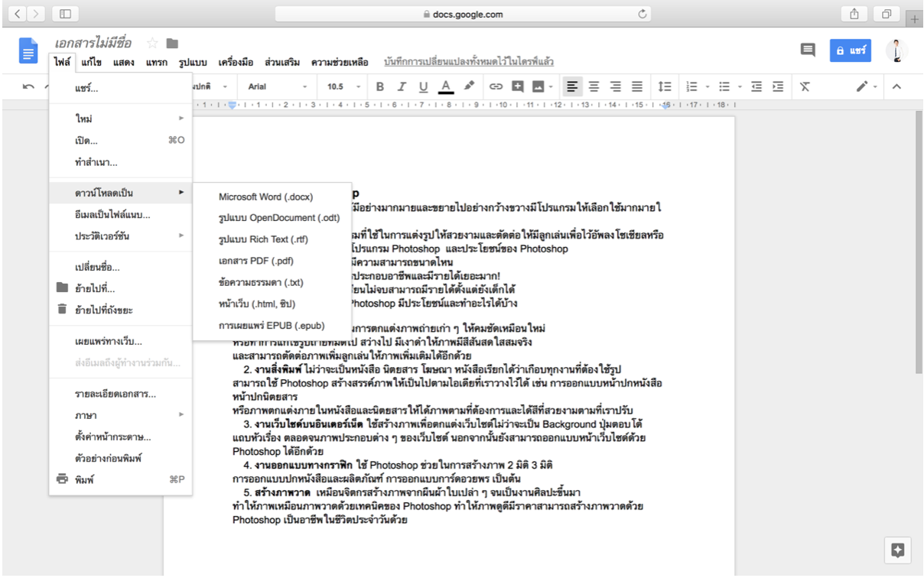Open the ความช่วยเหลือ menu
The height and width of the screenshot is (578, 924).
[340, 62]
